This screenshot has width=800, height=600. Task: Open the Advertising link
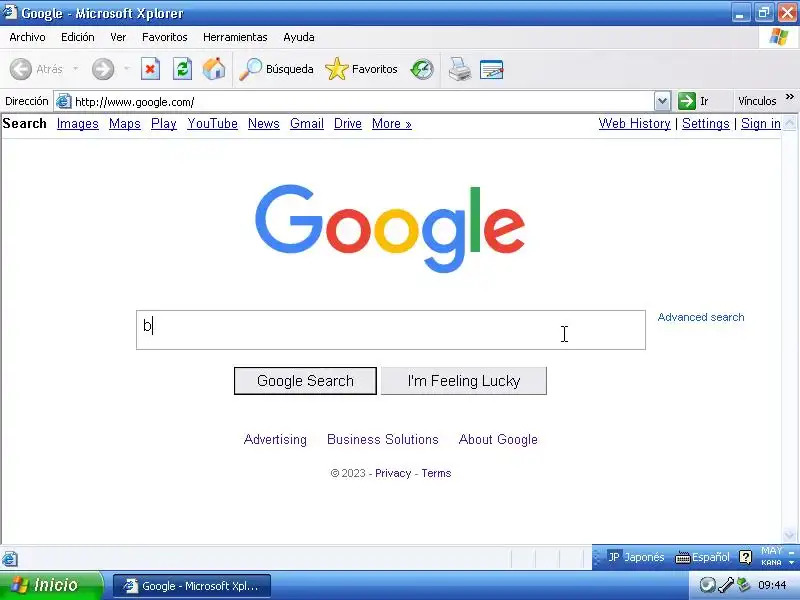pyautogui.click(x=275, y=439)
